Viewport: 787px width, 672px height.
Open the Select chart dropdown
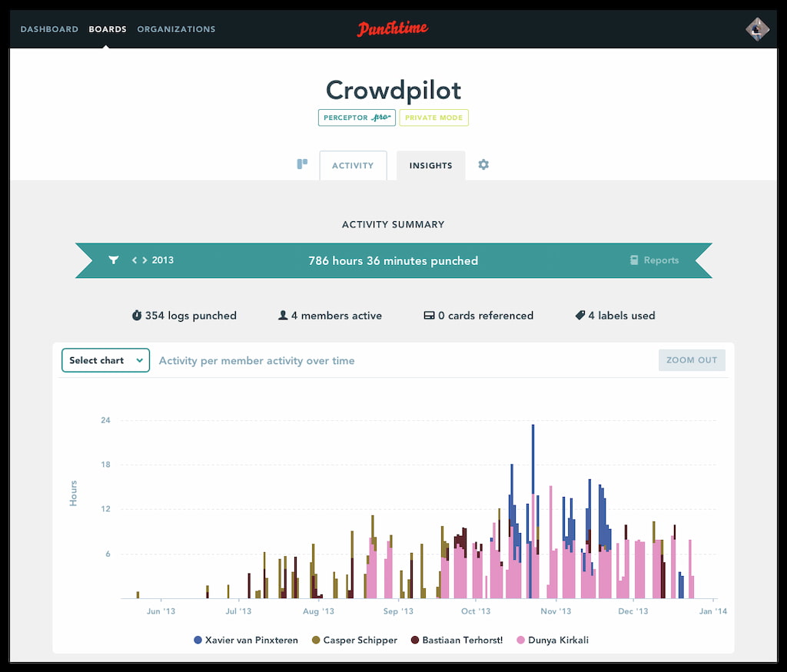click(x=105, y=359)
